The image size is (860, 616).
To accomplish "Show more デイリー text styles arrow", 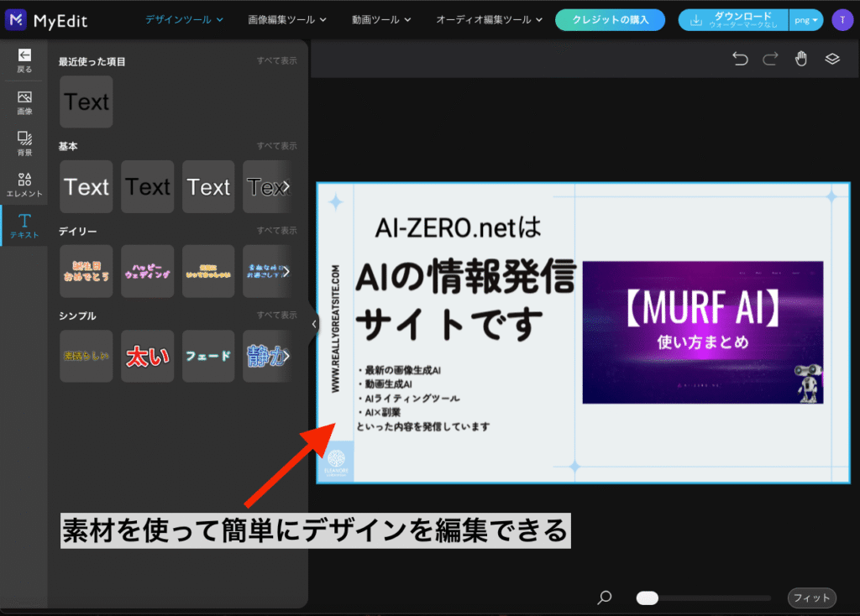I will (286, 271).
